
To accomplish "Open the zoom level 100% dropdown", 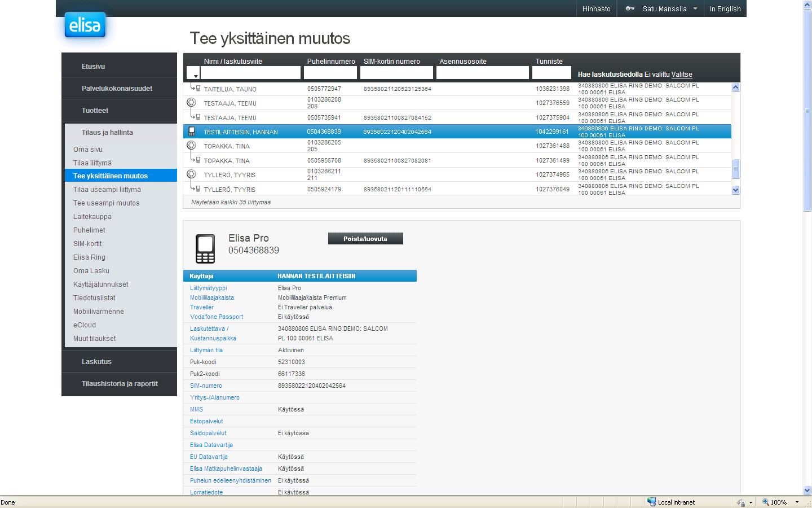I will [797, 502].
